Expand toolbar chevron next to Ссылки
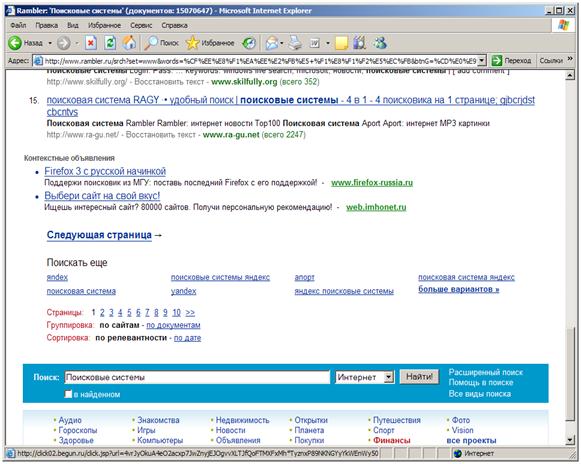Viewport: 581px width, 464px height. coord(570,59)
